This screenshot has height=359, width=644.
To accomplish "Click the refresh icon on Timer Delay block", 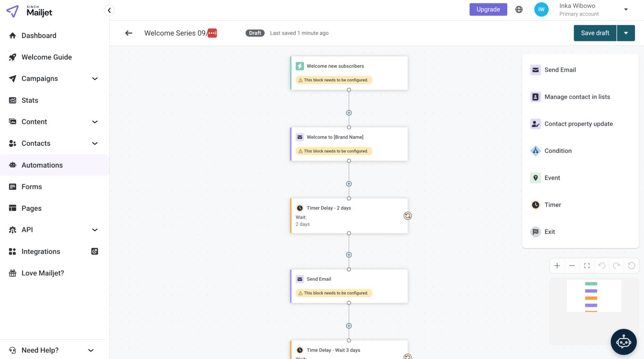I will pyautogui.click(x=407, y=216).
